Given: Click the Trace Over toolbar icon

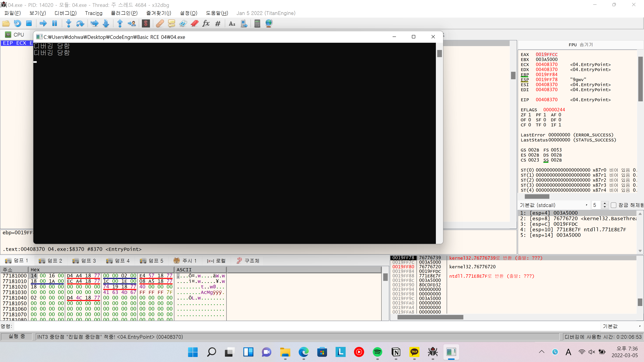Looking at the screenshot, I should [106, 23].
